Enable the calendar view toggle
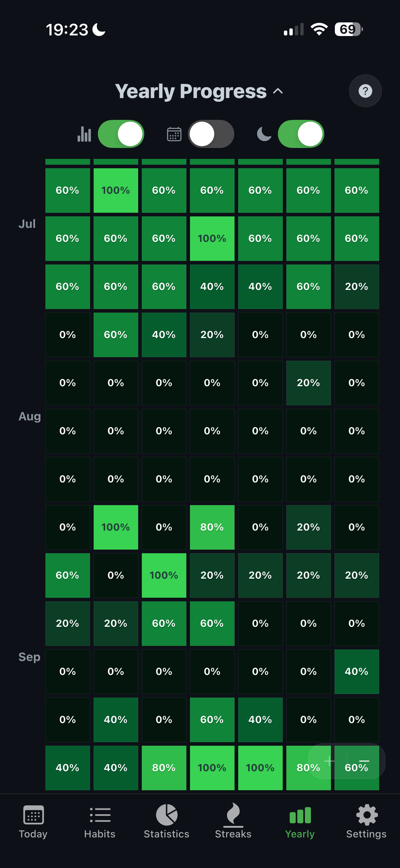Image resolution: width=400 pixels, height=868 pixels. [x=211, y=134]
